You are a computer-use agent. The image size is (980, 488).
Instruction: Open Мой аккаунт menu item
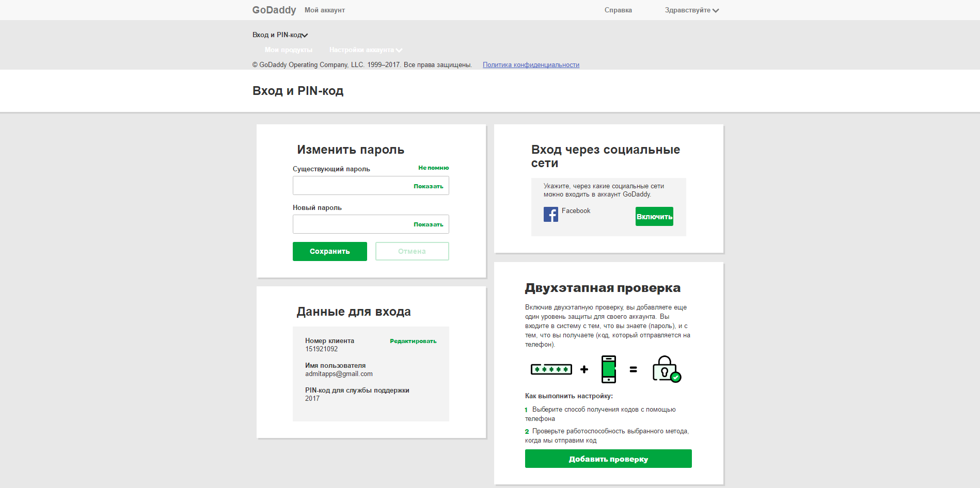tap(325, 10)
